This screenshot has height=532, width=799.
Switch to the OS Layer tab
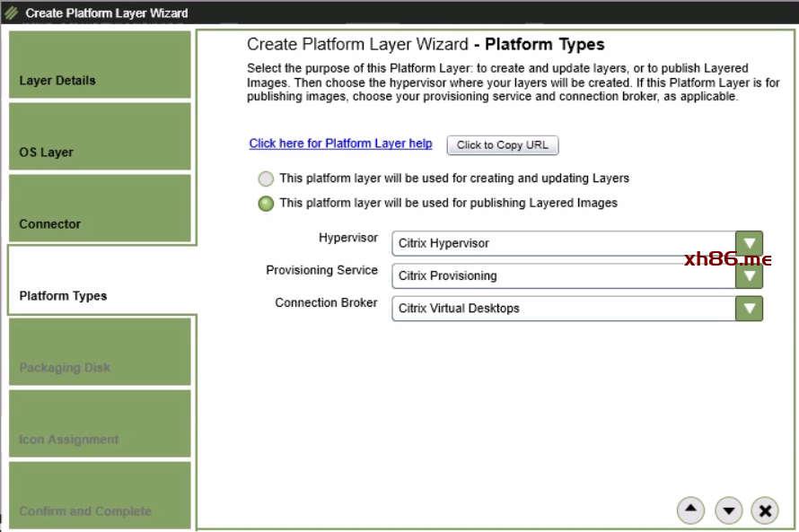click(100, 136)
